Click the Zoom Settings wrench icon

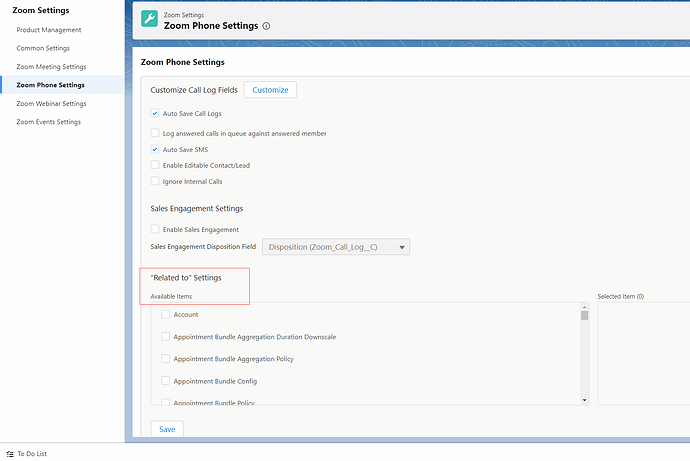pyautogui.click(x=150, y=18)
